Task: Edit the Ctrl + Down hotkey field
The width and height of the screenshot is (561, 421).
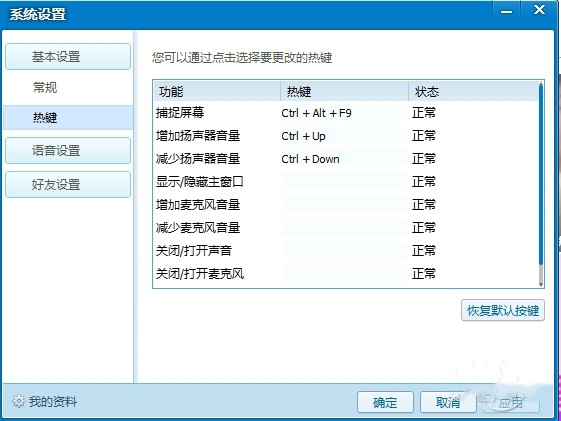Action: [344, 159]
